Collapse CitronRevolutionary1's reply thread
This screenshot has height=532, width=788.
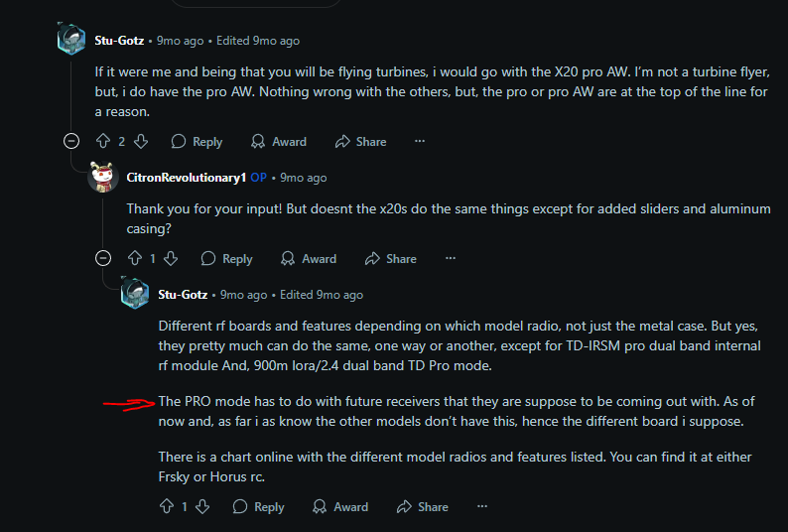103,258
